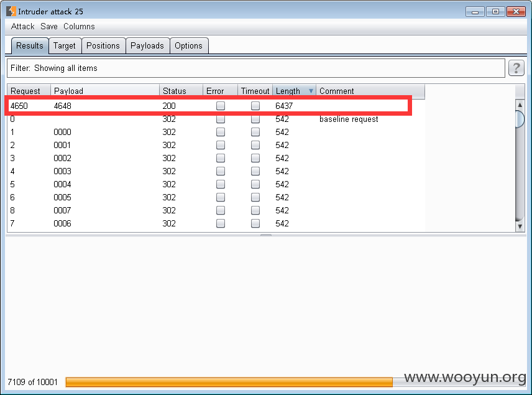The height and width of the screenshot is (395, 532).
Task: Toggle Timeout checkbox for payload 0002
Action: [255, 158]
